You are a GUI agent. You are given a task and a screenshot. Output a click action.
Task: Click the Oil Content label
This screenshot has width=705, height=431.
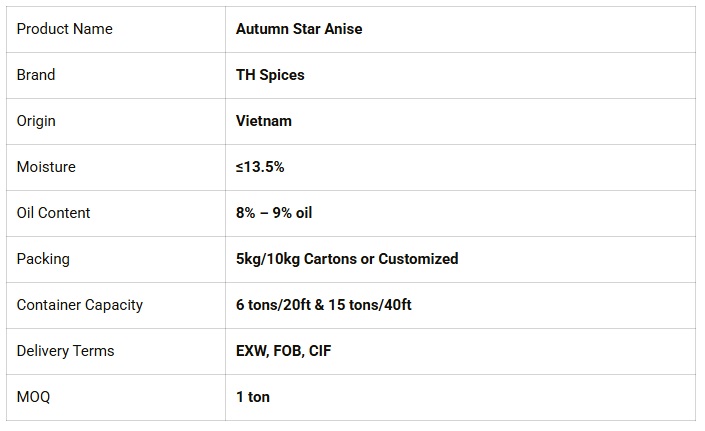pyautogui.click(x=53, y=213)
